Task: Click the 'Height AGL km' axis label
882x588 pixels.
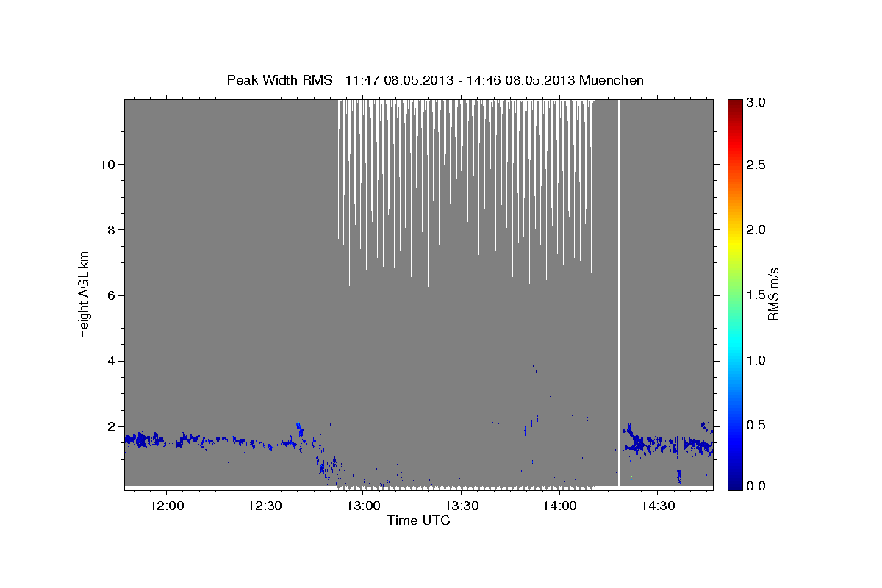Action: pos(85,293)
